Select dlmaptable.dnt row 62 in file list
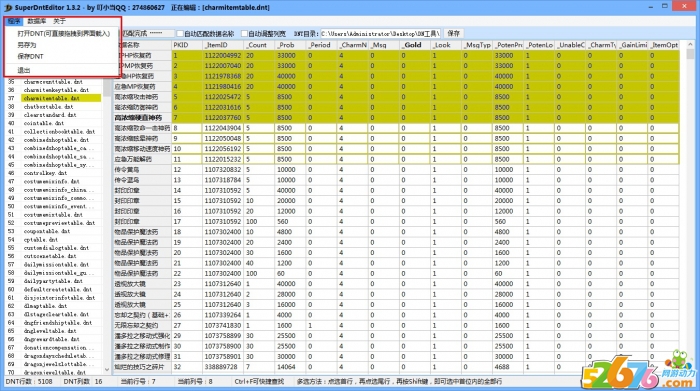Image resolution: width=700 pixels, height=391 pixels. [45, 306]
